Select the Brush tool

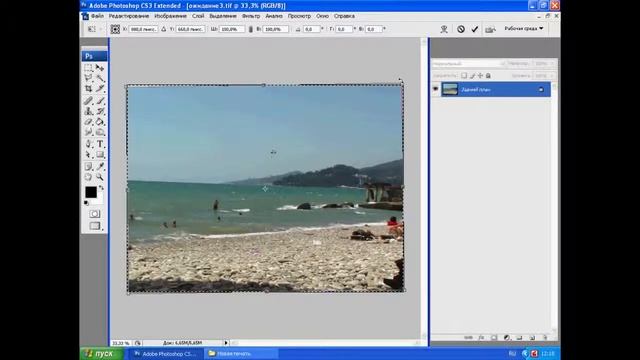pos(100,101)
